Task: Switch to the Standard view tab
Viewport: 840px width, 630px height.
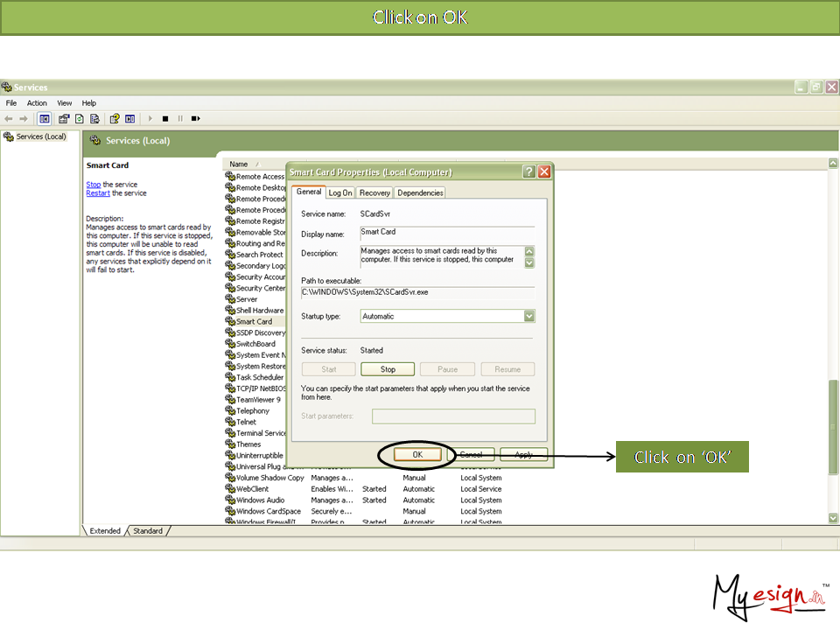Action: pos(148,531)
